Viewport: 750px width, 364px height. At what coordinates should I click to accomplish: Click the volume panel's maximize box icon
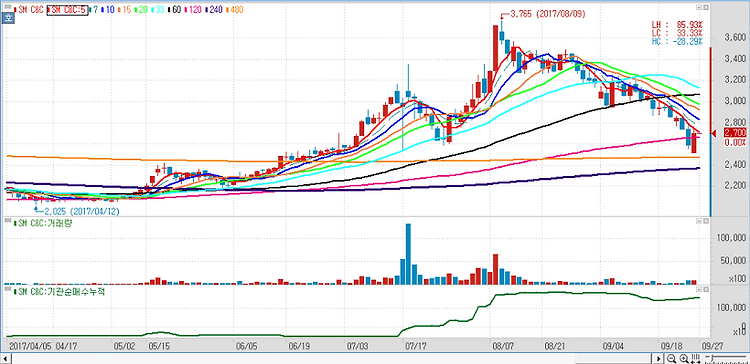(x=706, y=221)
